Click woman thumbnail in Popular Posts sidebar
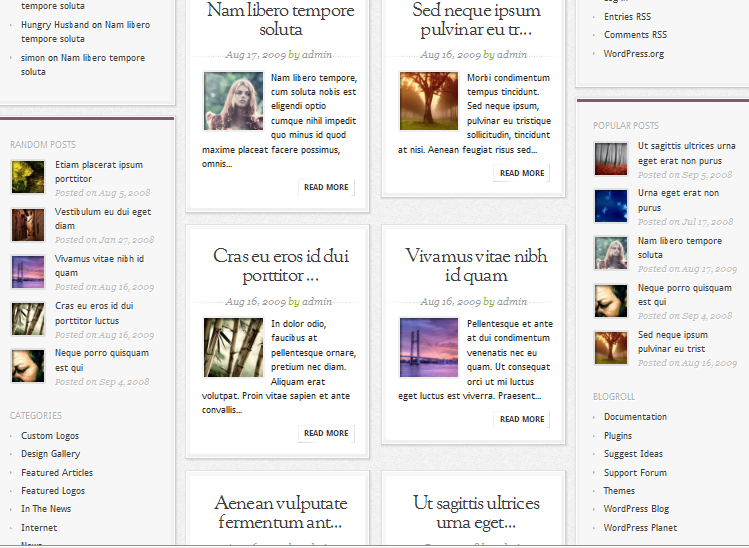Screen dimensions: 749x548 (611, 253)
